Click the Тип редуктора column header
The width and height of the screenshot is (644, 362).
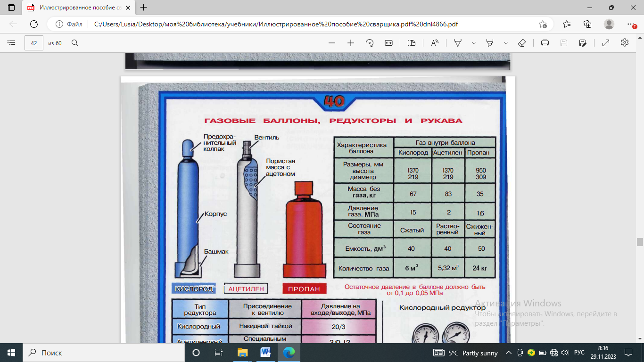(x=200, y=310)
